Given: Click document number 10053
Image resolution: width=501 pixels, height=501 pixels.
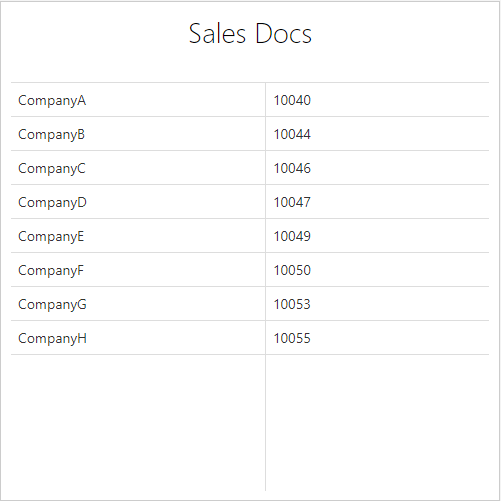Looking at the screenshot, I should [x=292, y=304].
